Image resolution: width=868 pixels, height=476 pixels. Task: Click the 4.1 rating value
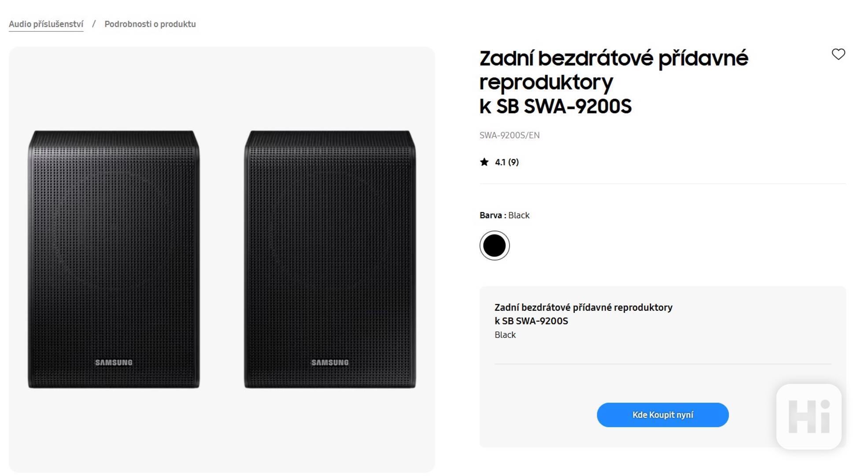click(x=500, y=162)
